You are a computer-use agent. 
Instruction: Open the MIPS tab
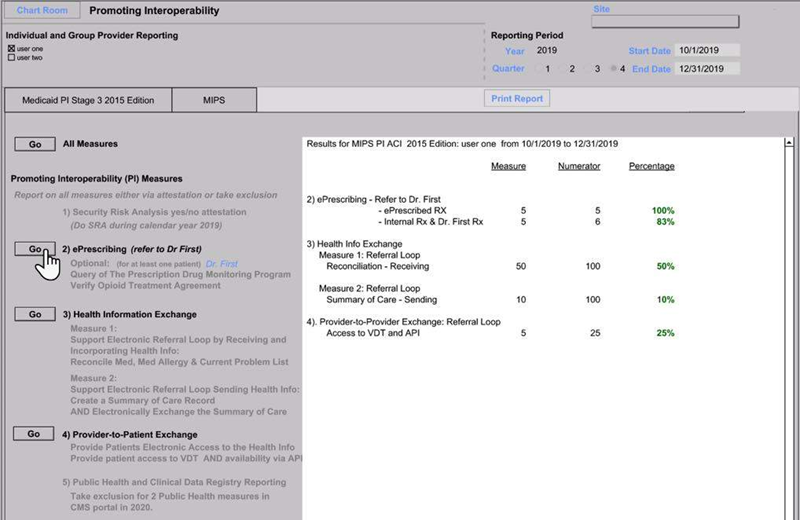(214, 101)
